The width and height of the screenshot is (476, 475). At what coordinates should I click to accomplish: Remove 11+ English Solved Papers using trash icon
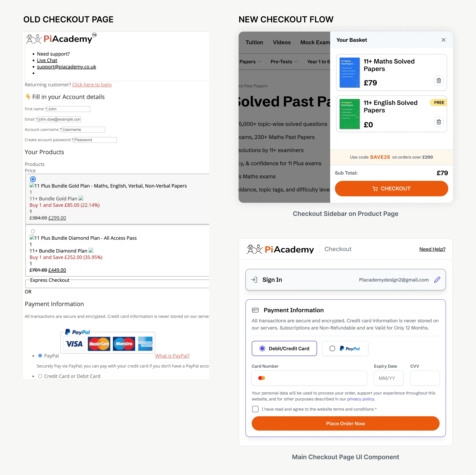pos(439,122)
